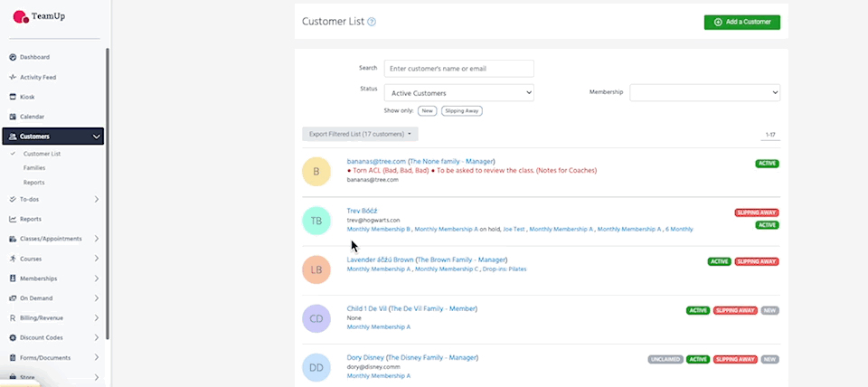This screenshot has height=387, width=868.
Task: Open the Activity Feed icon
Action: click(13, 77)
